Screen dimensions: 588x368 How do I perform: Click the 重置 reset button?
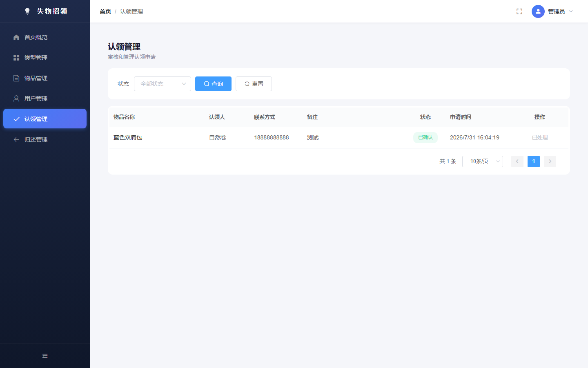[254, 84]
